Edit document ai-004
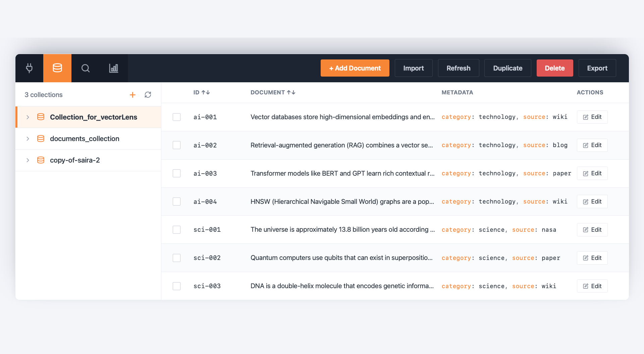Image resolution: width=644 pixels, height=354 pixels. click(x=592, y=202)
